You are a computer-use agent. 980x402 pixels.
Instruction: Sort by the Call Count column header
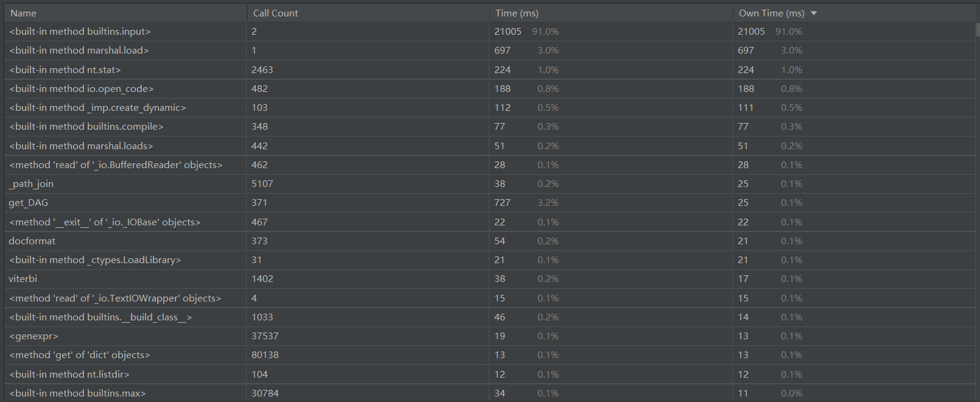(368, 13)
